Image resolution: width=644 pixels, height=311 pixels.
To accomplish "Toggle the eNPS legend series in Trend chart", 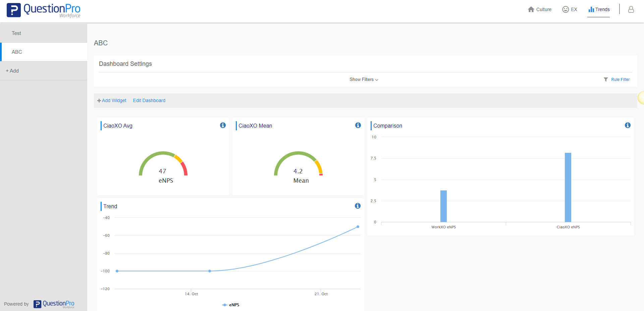I will point(231,305).
